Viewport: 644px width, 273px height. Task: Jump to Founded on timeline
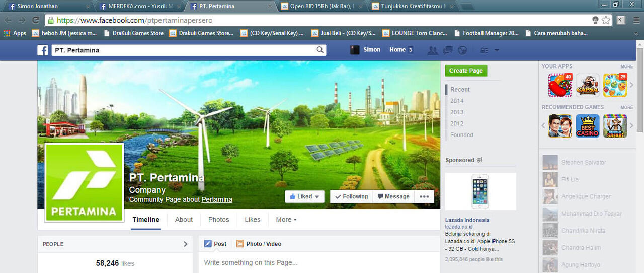[462, 135]
